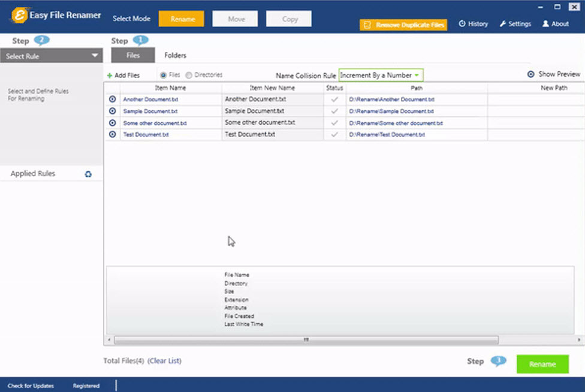Switch to Move mode
Viewport: 585px width, 392px height.
pyautogui.click(x=235, y=19)
